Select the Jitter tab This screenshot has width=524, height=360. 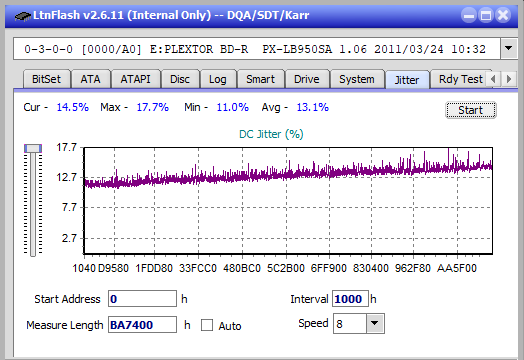pyautogui.click(x=407, y=80)
